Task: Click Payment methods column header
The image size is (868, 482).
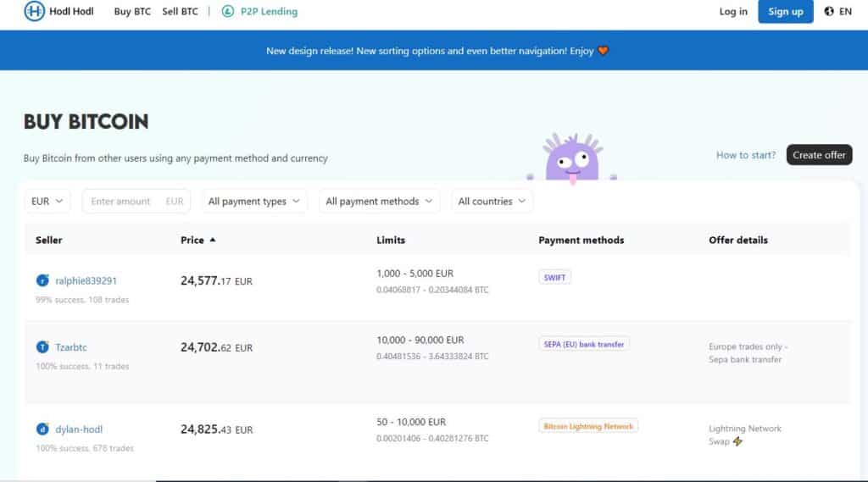Action: pyautogui.click(x=581, y=240)
